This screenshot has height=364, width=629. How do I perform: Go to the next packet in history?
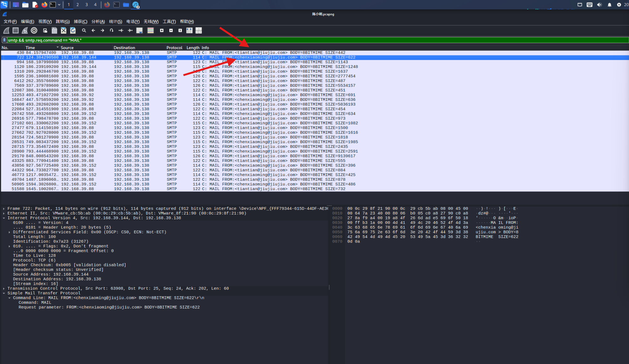pyautogui.click(x=103, y=30)
